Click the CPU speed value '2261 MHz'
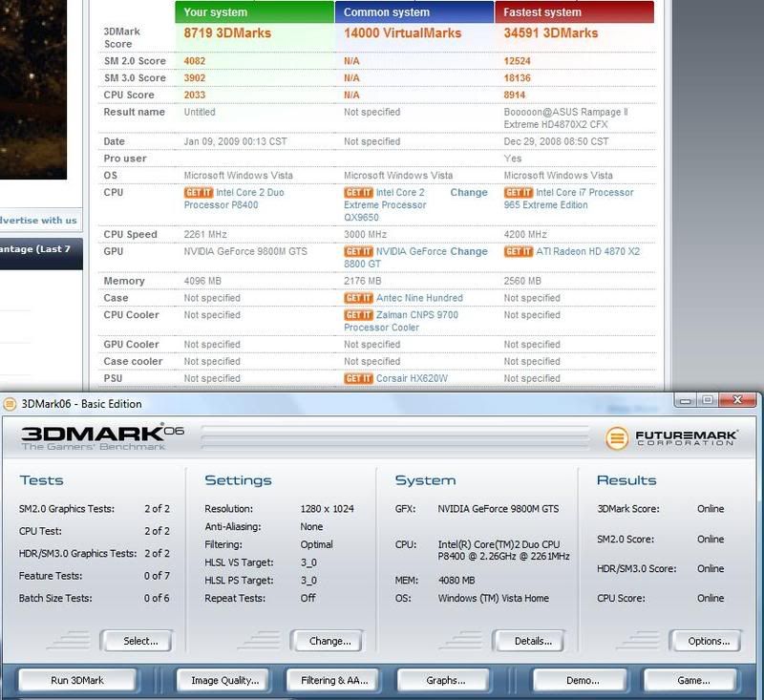The image size is (764, 700). [x=205, y=234]
